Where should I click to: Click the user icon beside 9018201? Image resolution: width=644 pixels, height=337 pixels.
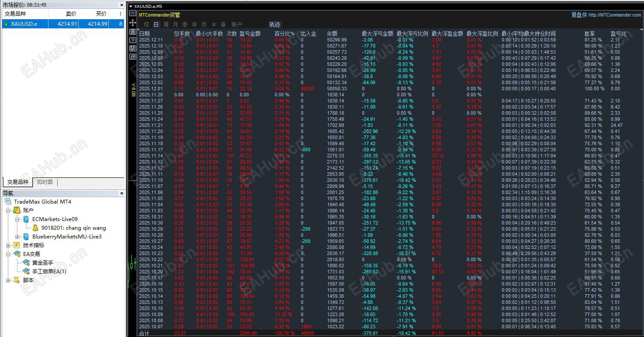[x=35, y=228]
